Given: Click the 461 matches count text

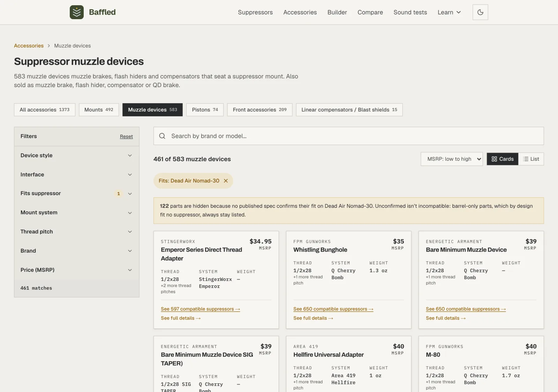Looking at the screenshot, I should (x=36, y=288).
